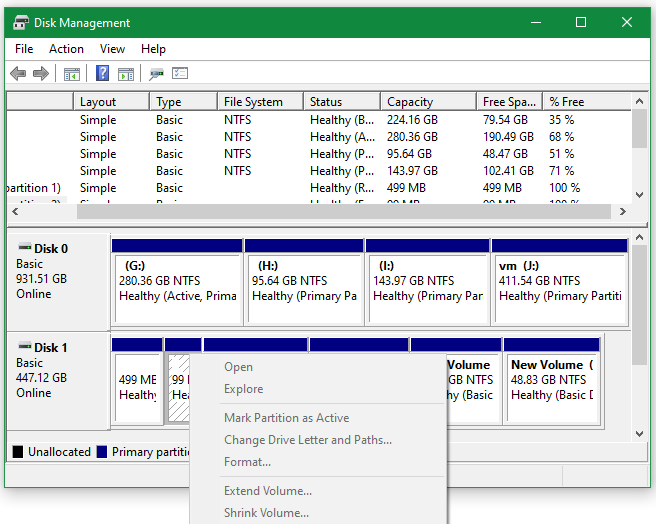Select the (G:) 280.36 GB partition block

pyautogui.click(x=177, y=282)
